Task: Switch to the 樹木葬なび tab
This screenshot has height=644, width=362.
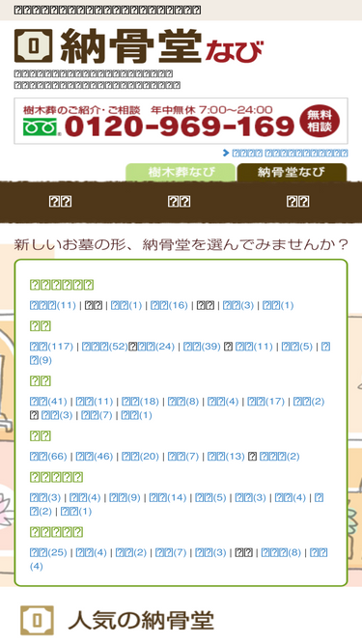Action: [181, 173]
